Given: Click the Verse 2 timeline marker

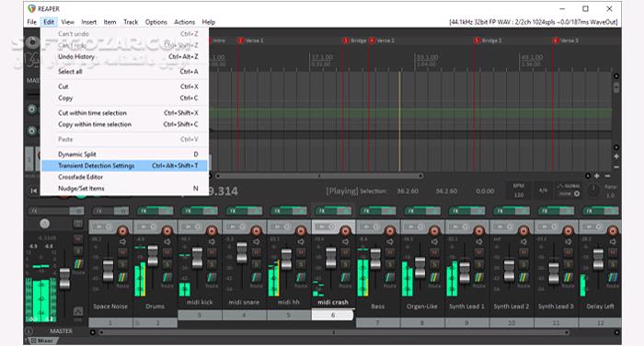Looking at the screenshot, I should click(x=382, y=40).
